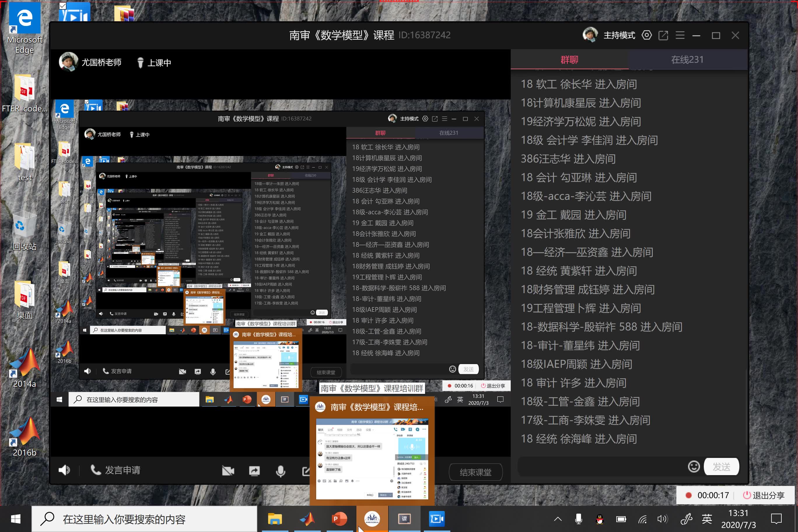Click chat entry 19经济学万松妮 进入房间
798x532 pixels.
click(581, 121)
